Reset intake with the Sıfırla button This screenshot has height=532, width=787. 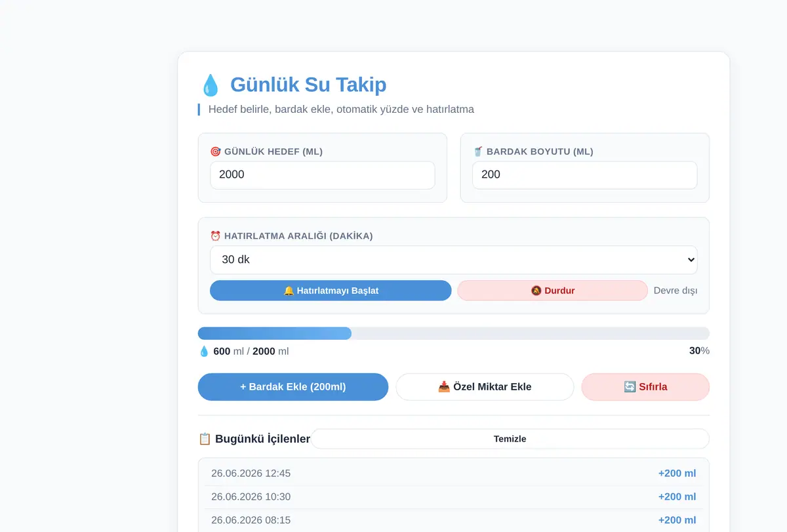click(x=645, y=387)
